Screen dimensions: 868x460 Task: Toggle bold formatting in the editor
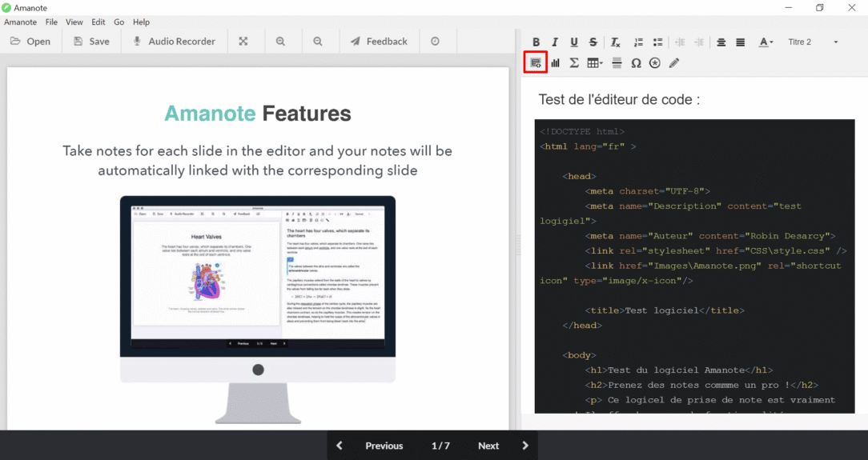point(536,42)
